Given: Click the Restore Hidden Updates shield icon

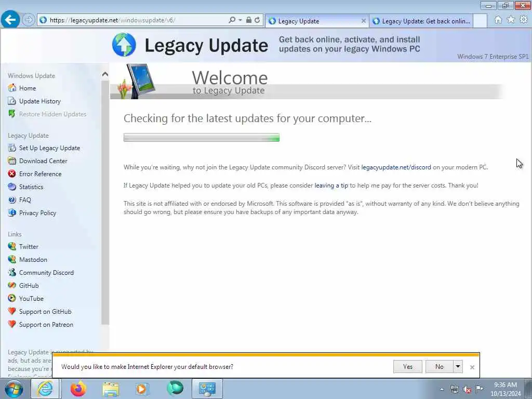Looking at the screenshot, I should click(x=12, y=114).
